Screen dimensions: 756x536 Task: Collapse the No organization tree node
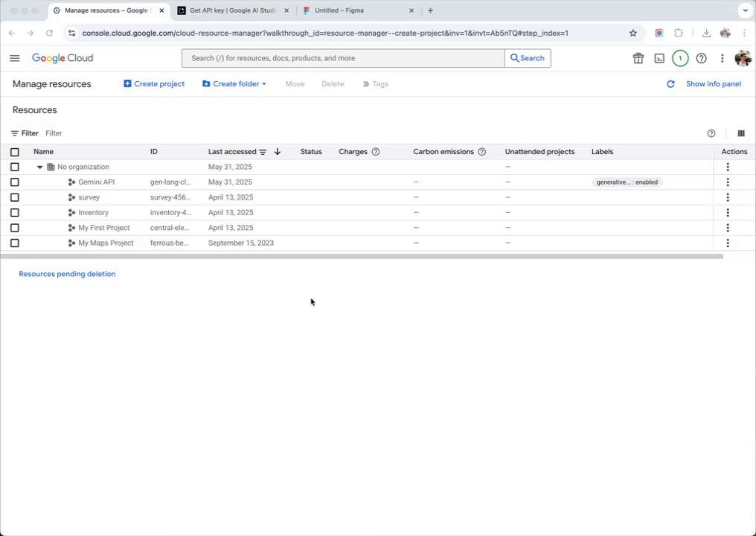40,167
